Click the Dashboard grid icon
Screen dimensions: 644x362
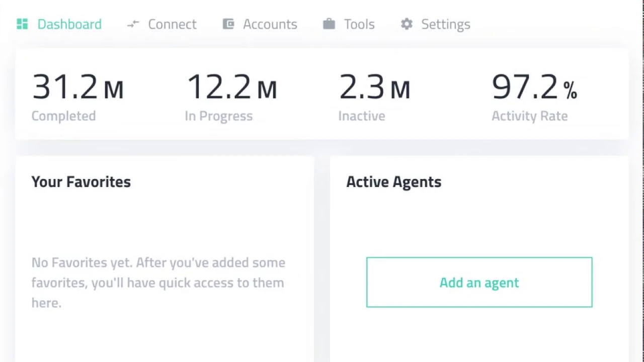click(x=22, y=24)
